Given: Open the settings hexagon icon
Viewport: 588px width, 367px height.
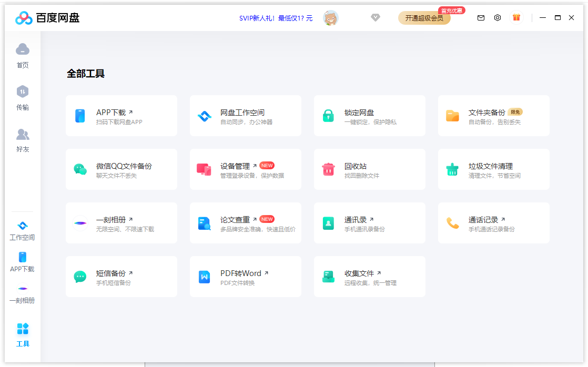Looking at the screenshot, I should click(x=497, y=18).
